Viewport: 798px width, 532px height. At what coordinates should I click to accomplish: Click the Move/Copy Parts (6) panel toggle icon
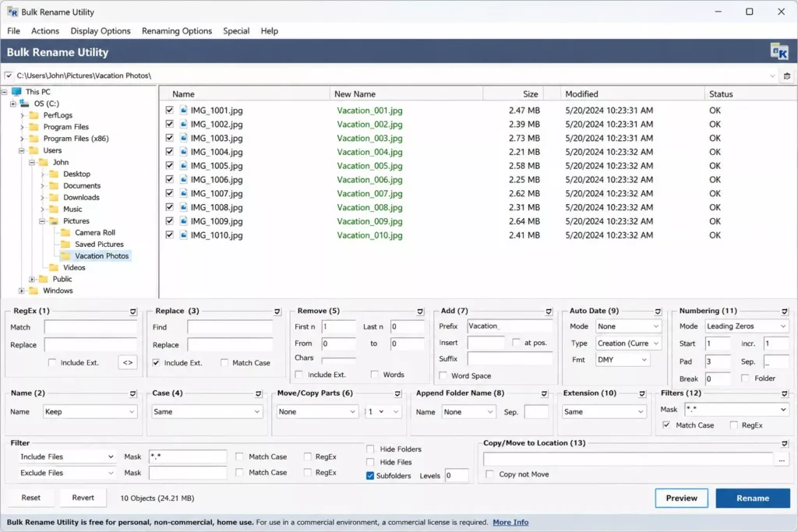[x=397, y=393]
